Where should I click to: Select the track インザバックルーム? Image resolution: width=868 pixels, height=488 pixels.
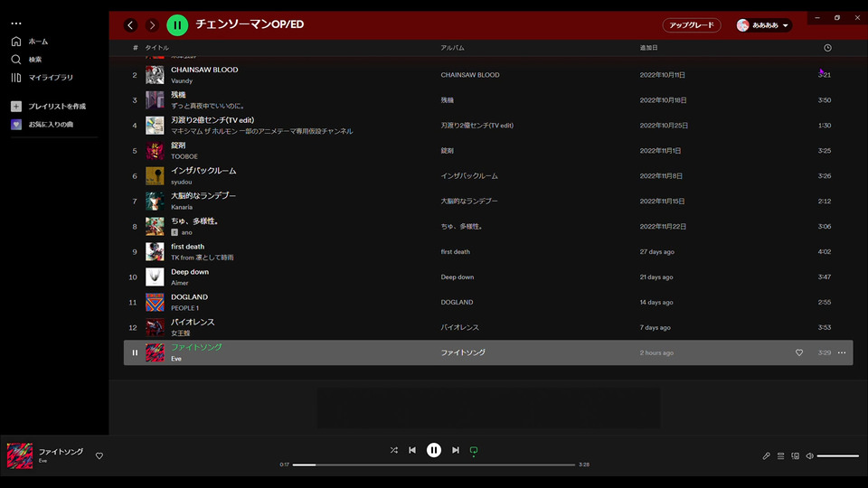(x=203, y=171)
